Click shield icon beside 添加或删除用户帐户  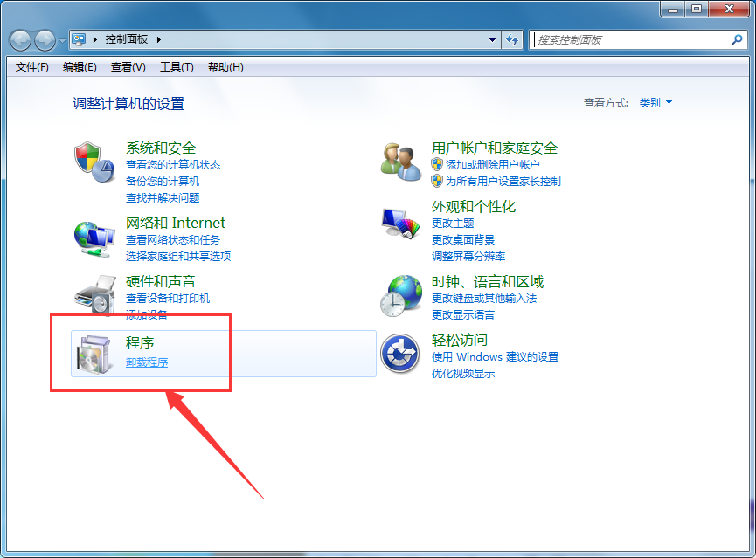click(x=437, y=164)
